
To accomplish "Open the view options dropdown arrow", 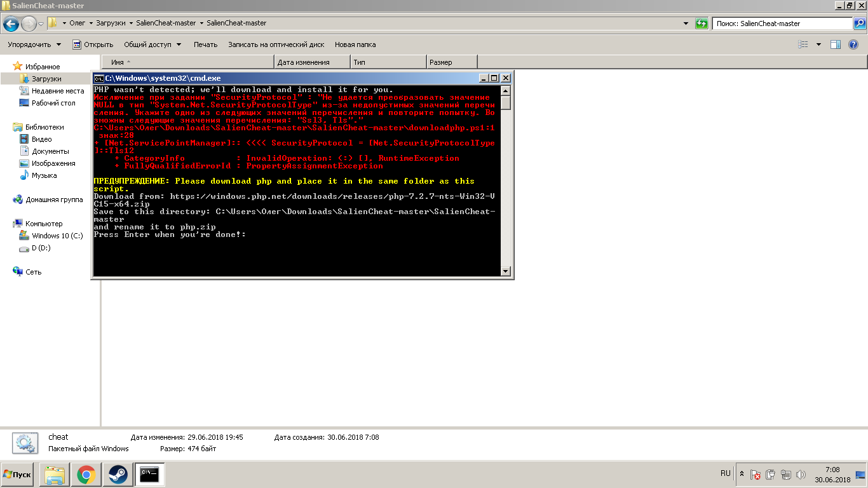I will coord(818,44).
